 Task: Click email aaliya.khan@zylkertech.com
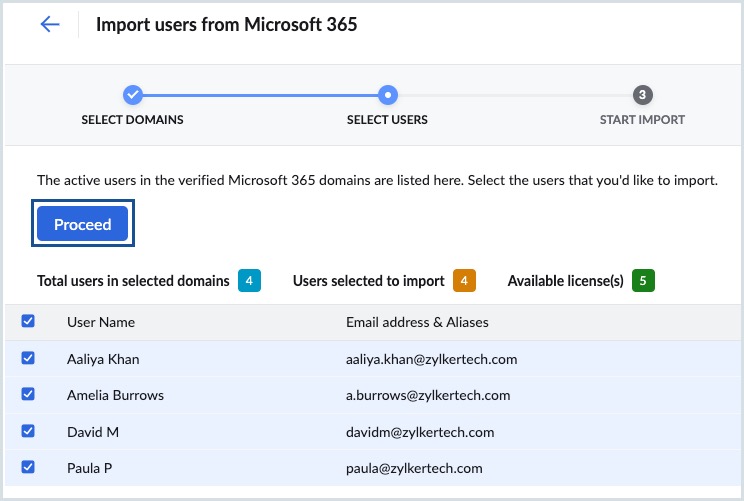[431, 359]
